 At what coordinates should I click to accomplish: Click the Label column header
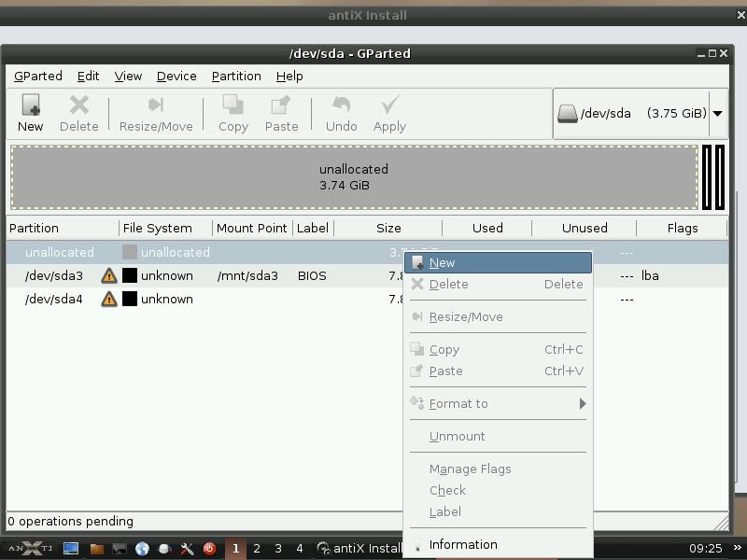(314, 228)
